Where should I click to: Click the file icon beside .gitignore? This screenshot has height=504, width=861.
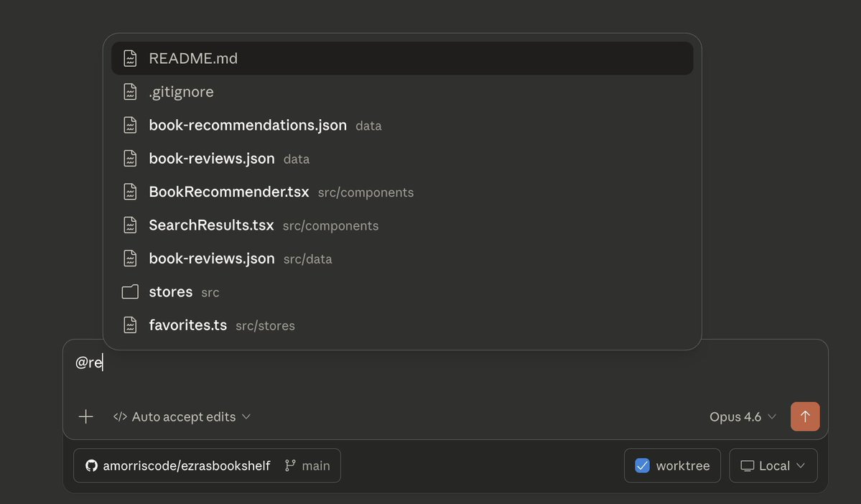tap(130, 92)
